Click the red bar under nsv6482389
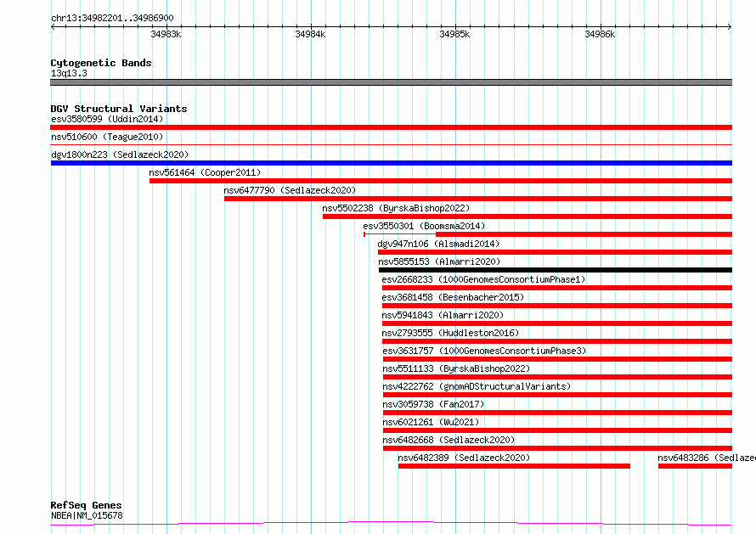 pos(514,466)
